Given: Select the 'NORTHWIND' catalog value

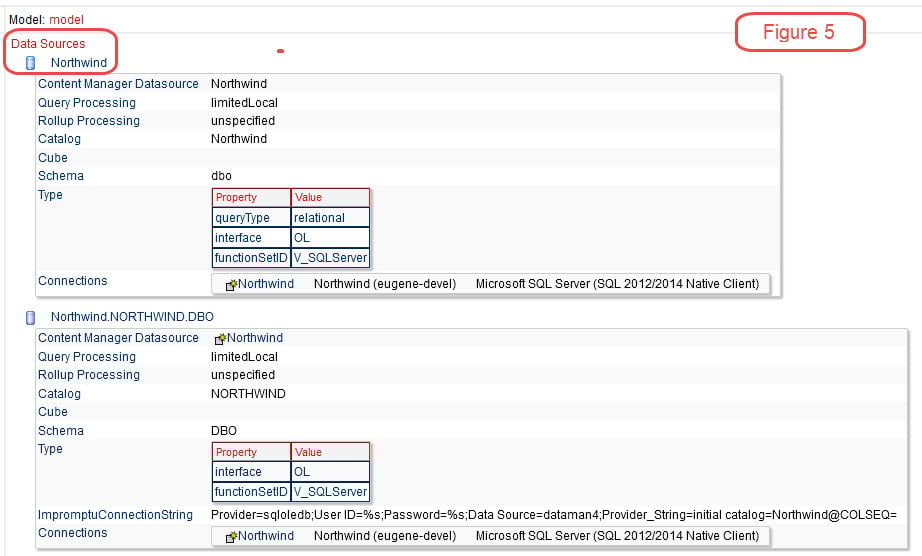Looking at the screenshot, I should tap(248, 394).
